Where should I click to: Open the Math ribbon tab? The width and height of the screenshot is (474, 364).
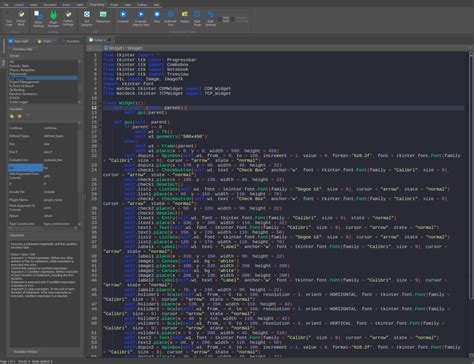point(80,5)
